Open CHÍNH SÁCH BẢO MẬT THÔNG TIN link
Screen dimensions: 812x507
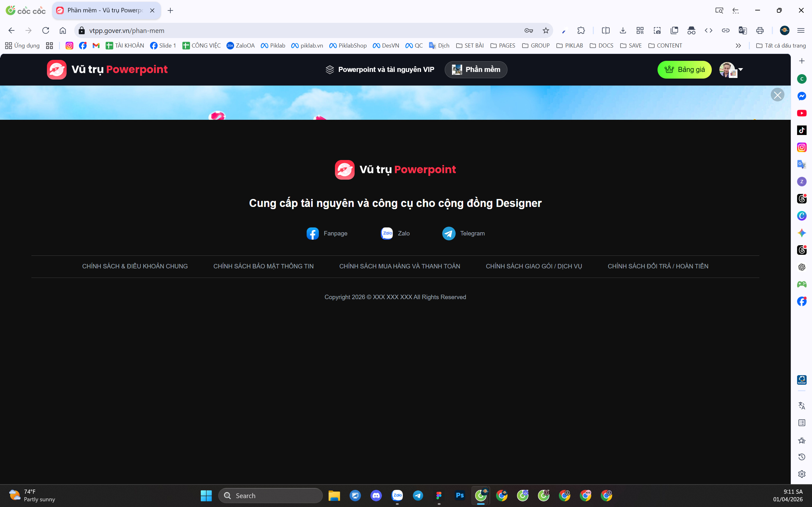[263, 266]
